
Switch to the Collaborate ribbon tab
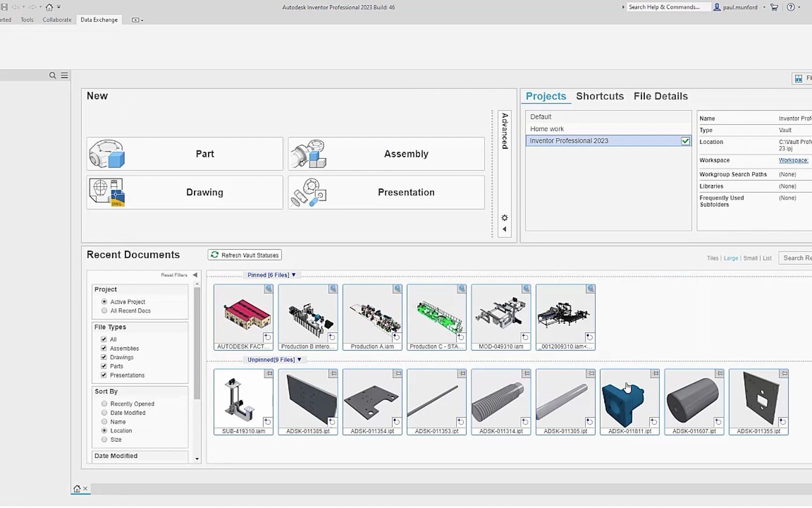(57, 20)
